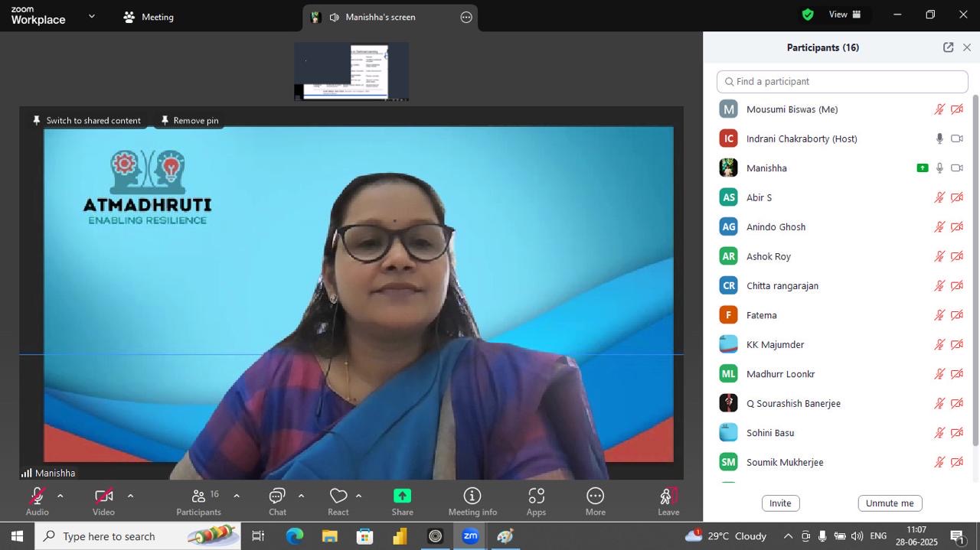
Task: Select participant Q Sourashish Banerjee
Action: click(842, 403)
